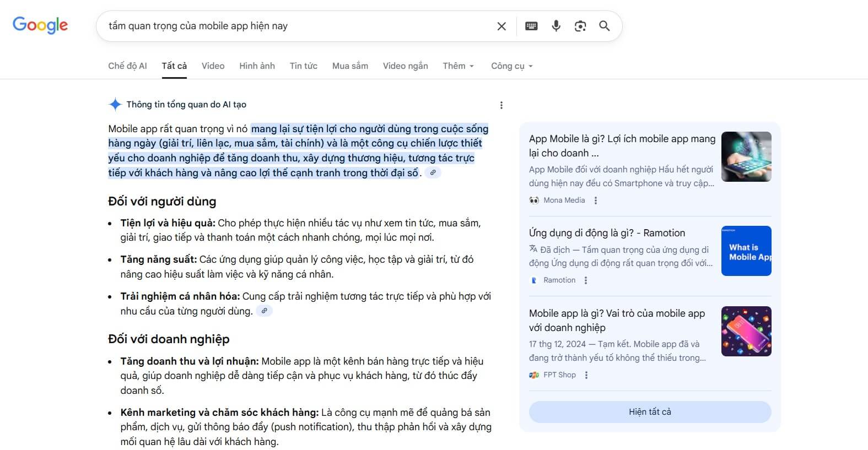Open App Mobile là gì article link
This screenshot has width=868, height=450.
click(622, 145)
